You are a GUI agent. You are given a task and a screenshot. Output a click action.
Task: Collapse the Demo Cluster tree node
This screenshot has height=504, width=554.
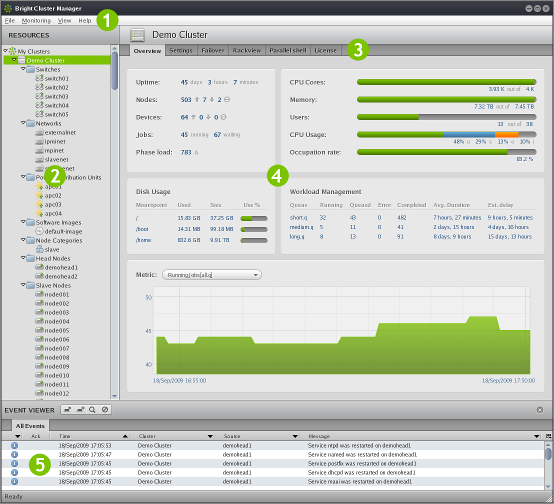[14, 60]
